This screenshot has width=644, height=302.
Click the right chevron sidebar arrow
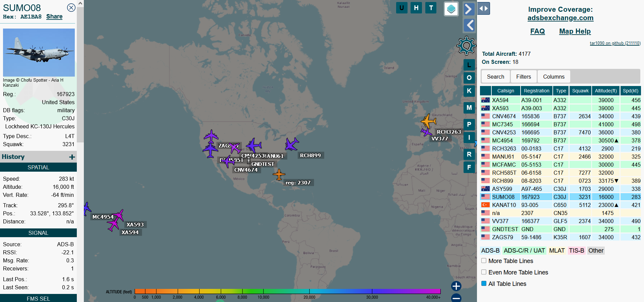tap(469, 9)
